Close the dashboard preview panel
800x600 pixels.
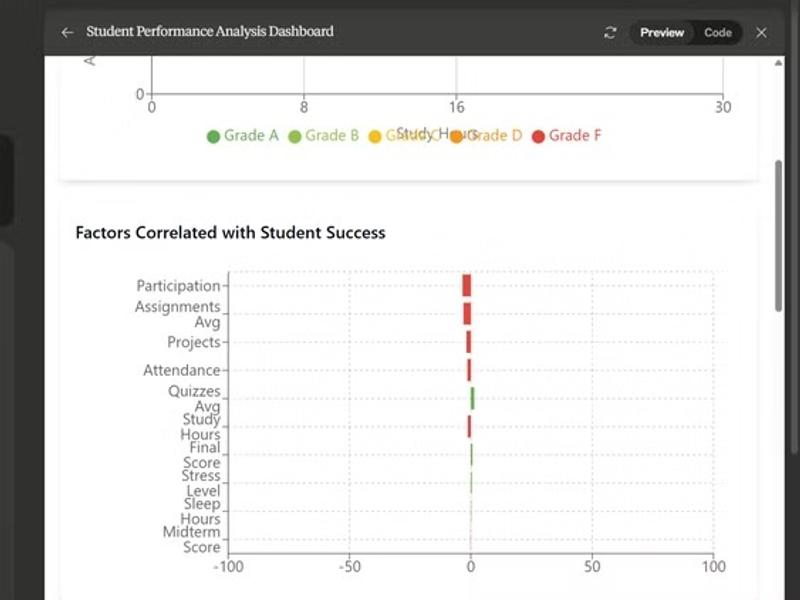tap(761, 32)
